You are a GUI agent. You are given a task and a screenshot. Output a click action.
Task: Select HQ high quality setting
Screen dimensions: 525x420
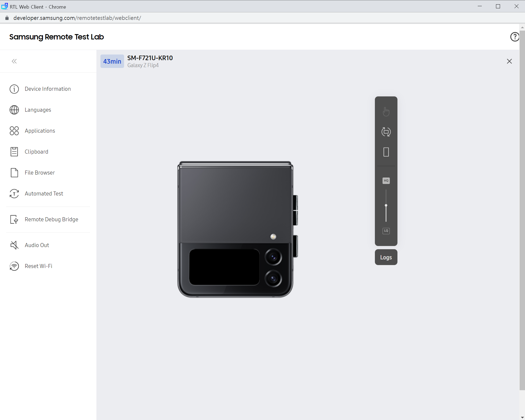tap(386, 181)
